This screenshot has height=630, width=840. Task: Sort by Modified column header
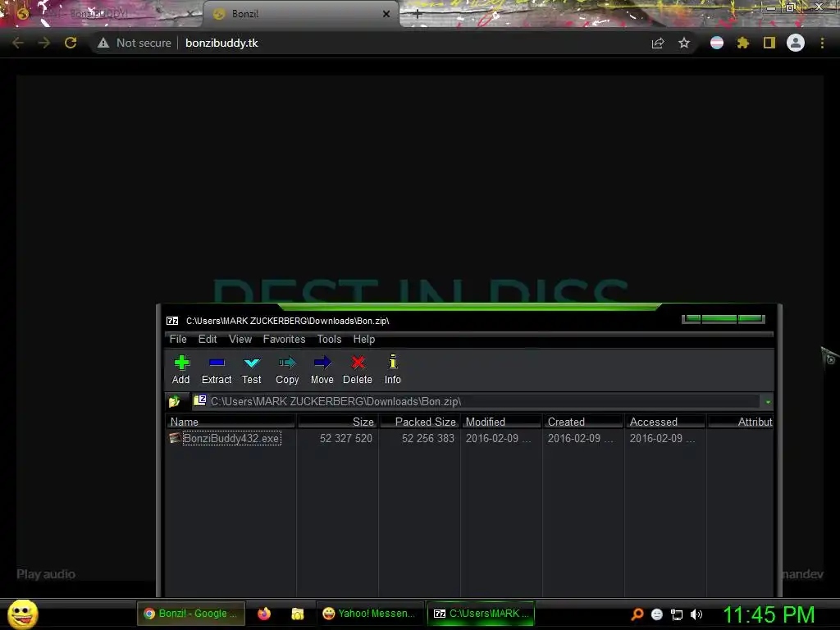point(501,422)
